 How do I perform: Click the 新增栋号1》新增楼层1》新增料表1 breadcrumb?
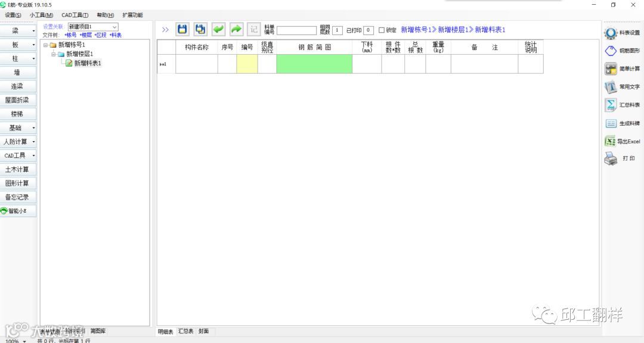pyautogui.click(x=453, y=30)
